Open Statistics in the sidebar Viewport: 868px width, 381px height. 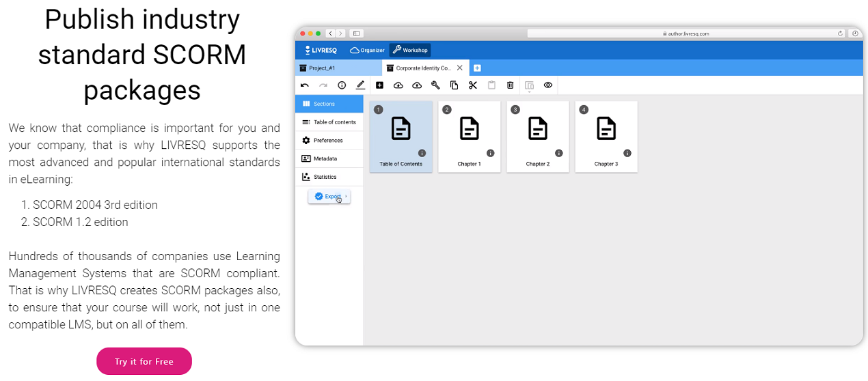click(329, 177)
